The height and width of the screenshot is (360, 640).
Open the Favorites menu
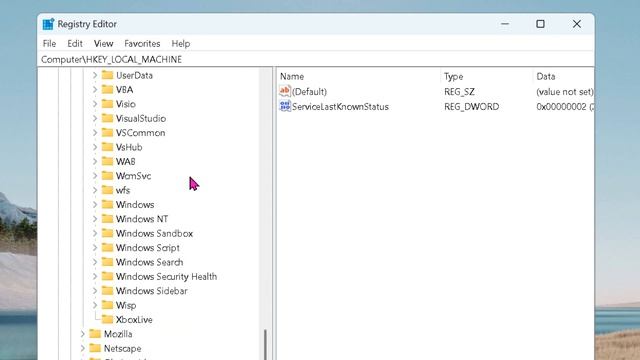click(142, 44)
